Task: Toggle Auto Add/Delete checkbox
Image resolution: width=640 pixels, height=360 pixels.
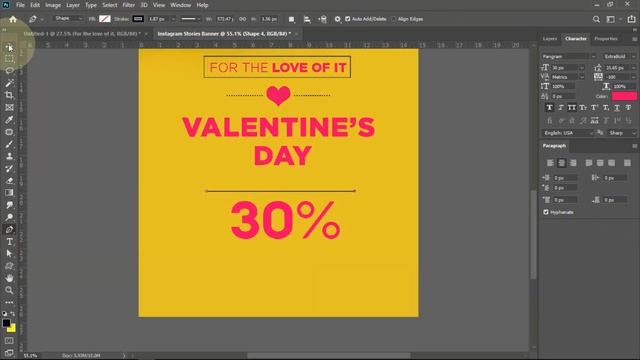Action: coord(348,19)
